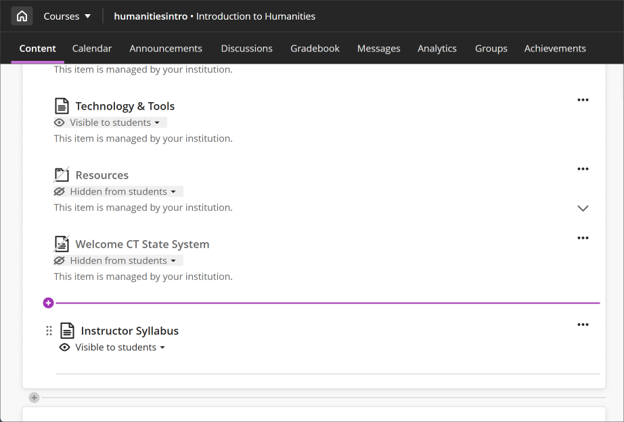Image resolution: width=624 pixels, height=422 pixels.
Task: Open more options for Resources folder
Action: (x=583, y=169)
